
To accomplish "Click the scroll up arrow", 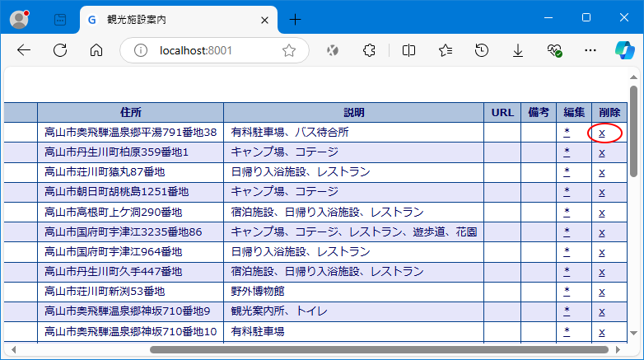I will pos(633,77).
